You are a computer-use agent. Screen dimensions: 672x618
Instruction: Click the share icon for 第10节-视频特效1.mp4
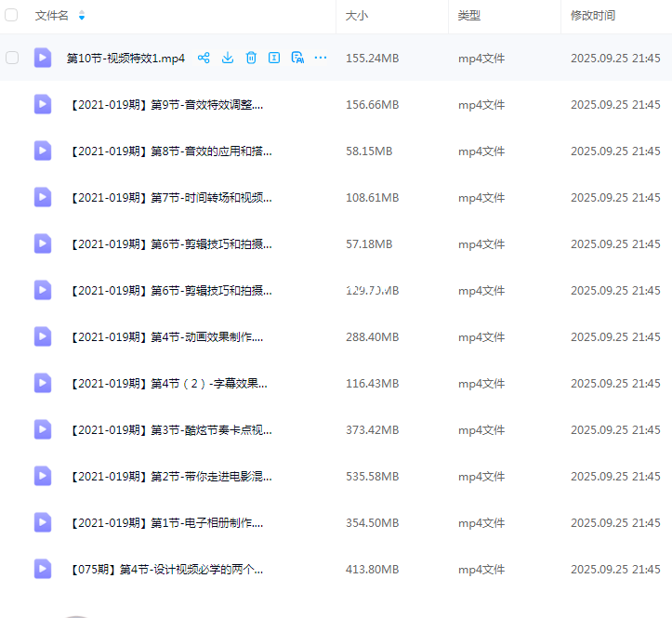pyautogui.click(x=204, y=58)
